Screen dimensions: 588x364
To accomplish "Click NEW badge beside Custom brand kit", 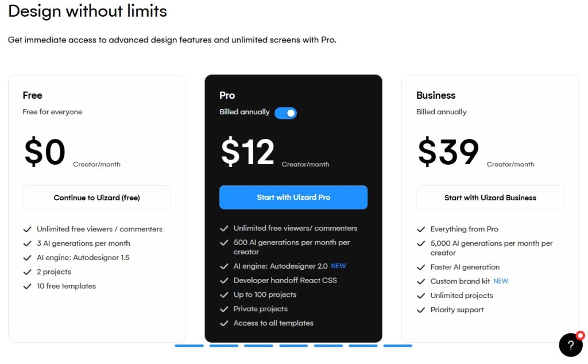I will (x=501, y=281).
